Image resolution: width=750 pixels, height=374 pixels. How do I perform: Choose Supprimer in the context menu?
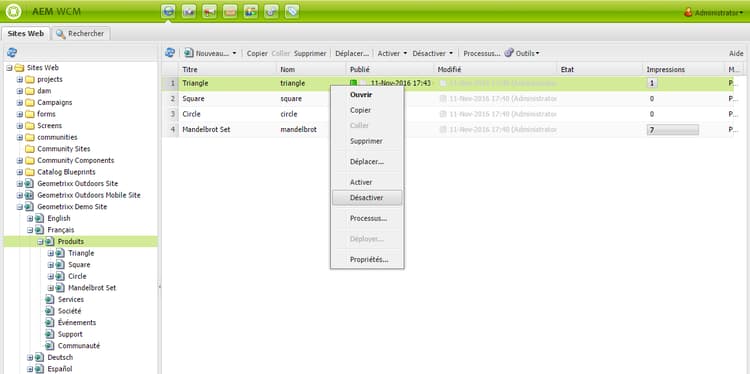pos(367,141)
